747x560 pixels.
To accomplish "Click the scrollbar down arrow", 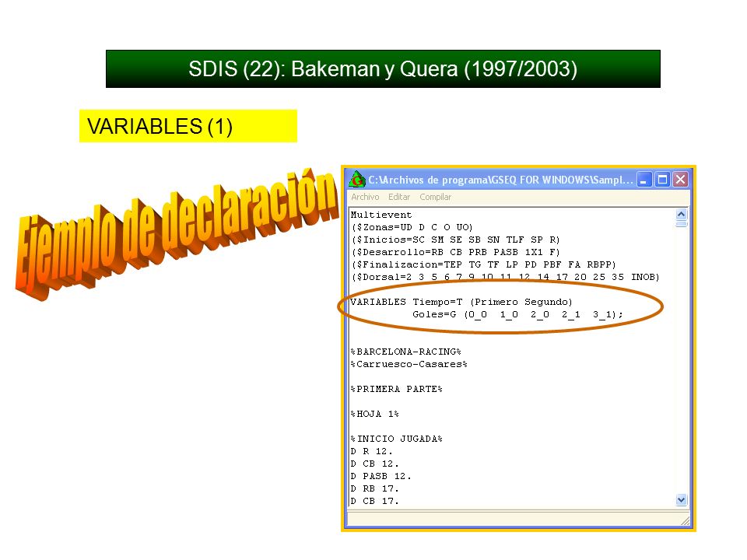I will [682, 500].
